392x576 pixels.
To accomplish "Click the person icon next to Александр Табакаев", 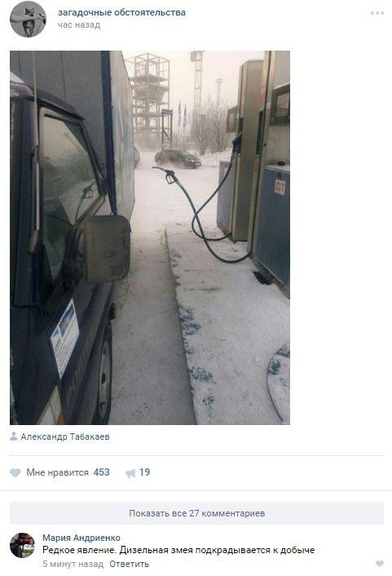I will tap(14, 436).
